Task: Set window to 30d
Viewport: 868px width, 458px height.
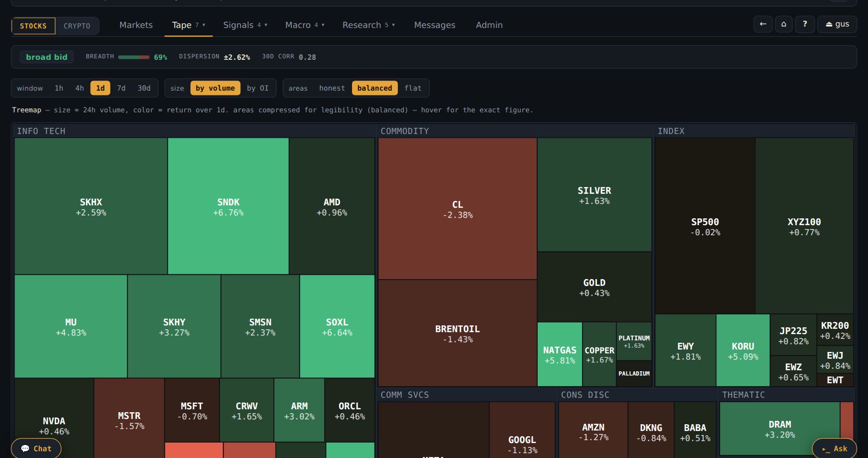Action: [x=144, y=88]
